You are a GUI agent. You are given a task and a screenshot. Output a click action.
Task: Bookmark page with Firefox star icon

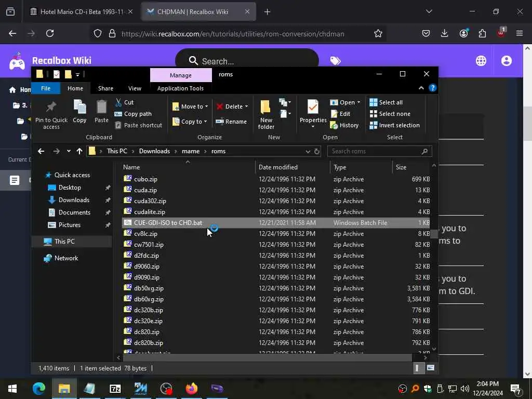pos(378,33)
